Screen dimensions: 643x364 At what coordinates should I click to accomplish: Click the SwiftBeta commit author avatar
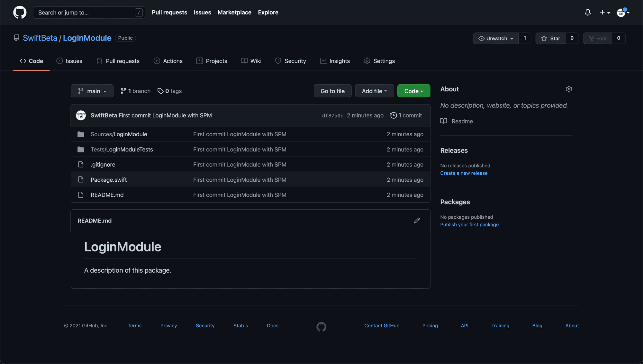click(x=81, y=115)
